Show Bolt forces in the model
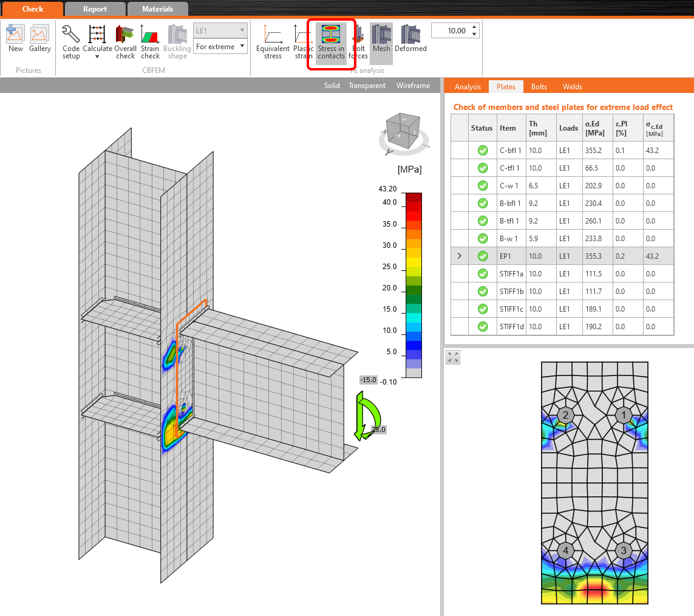 click(358, 41)
